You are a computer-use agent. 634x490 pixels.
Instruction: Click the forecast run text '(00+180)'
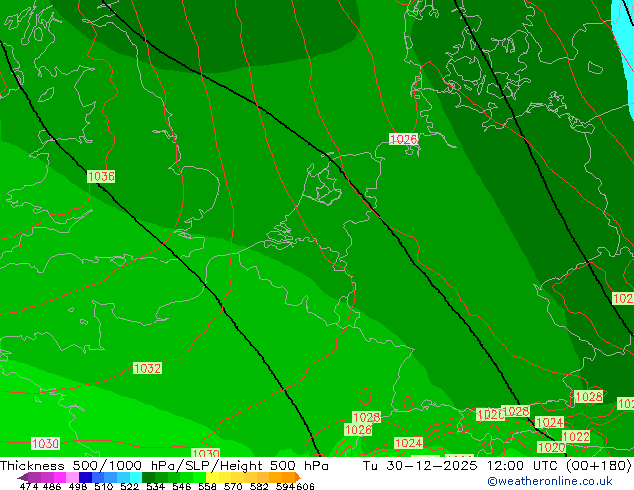(599, 465)
